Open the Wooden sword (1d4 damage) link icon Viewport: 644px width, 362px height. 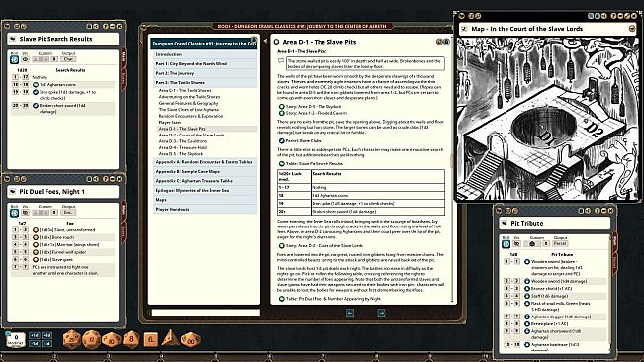527,281
